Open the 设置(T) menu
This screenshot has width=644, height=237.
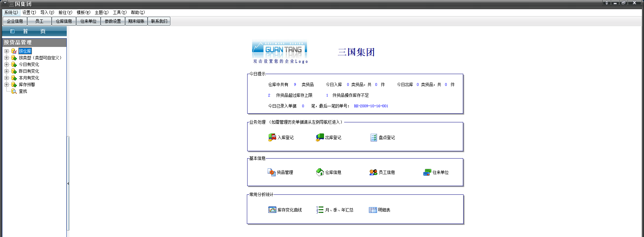click(x=29, y=12)
